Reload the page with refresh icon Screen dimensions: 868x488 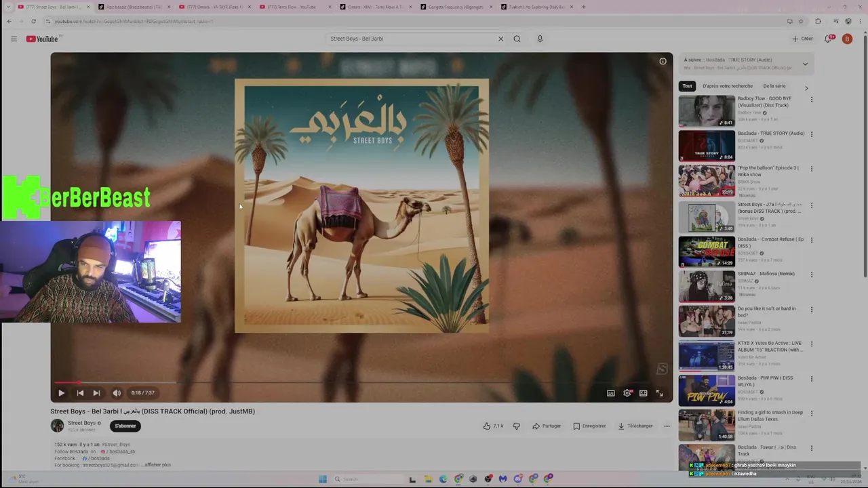click(x=33, y=21)
